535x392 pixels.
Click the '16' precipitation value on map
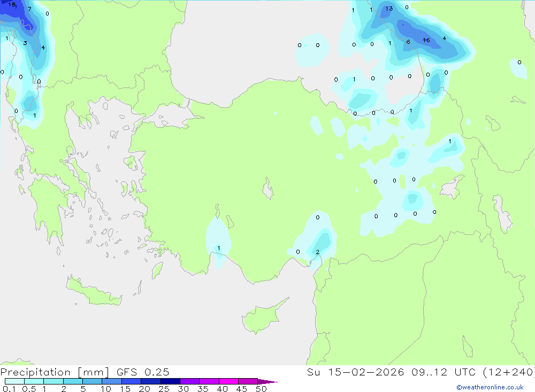[x=426, y=40]
